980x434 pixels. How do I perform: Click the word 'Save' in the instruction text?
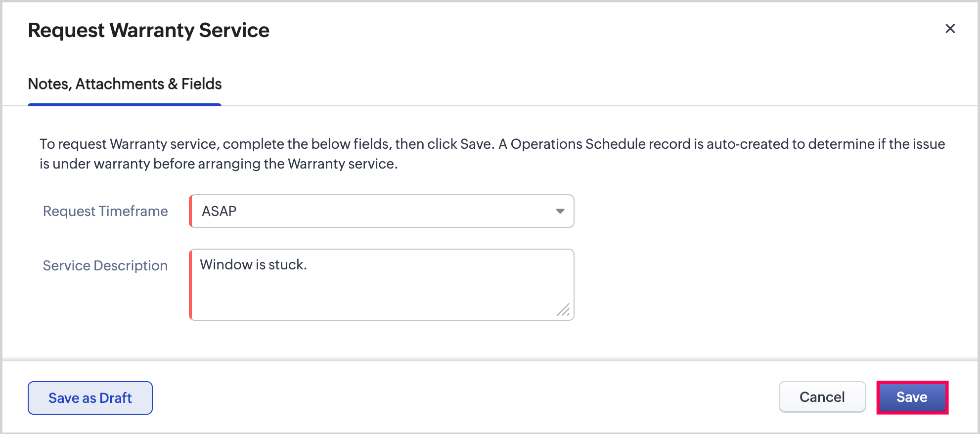(476, 144)
